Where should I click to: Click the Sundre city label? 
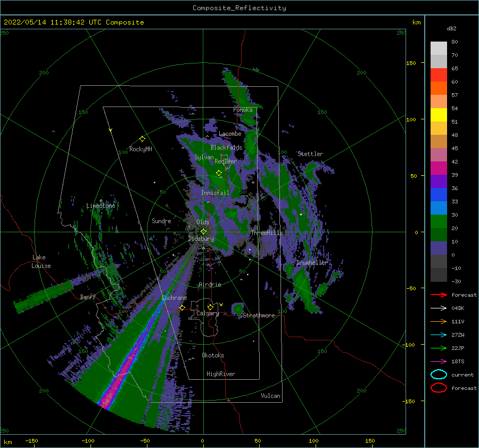(x=161, y=221)
